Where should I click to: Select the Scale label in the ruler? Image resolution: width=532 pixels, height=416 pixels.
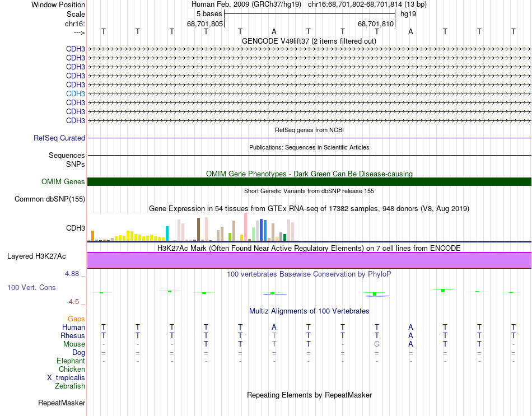(x=76, y=14)
